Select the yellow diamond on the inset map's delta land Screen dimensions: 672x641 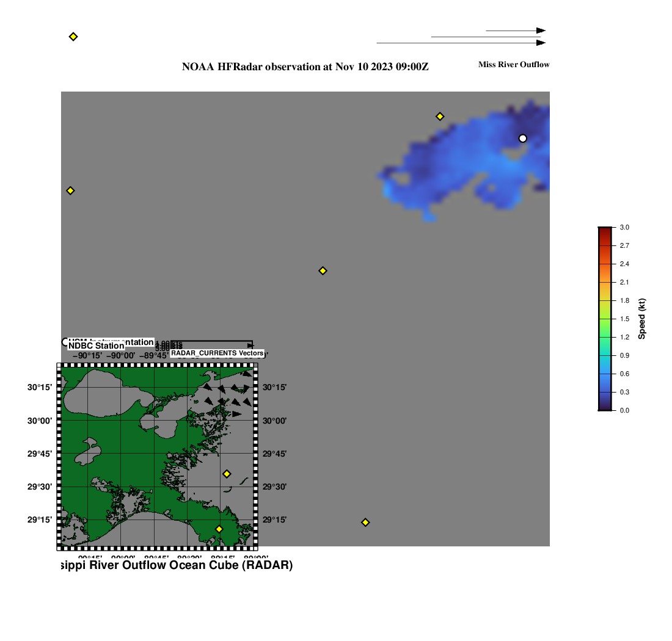point(219,529)
